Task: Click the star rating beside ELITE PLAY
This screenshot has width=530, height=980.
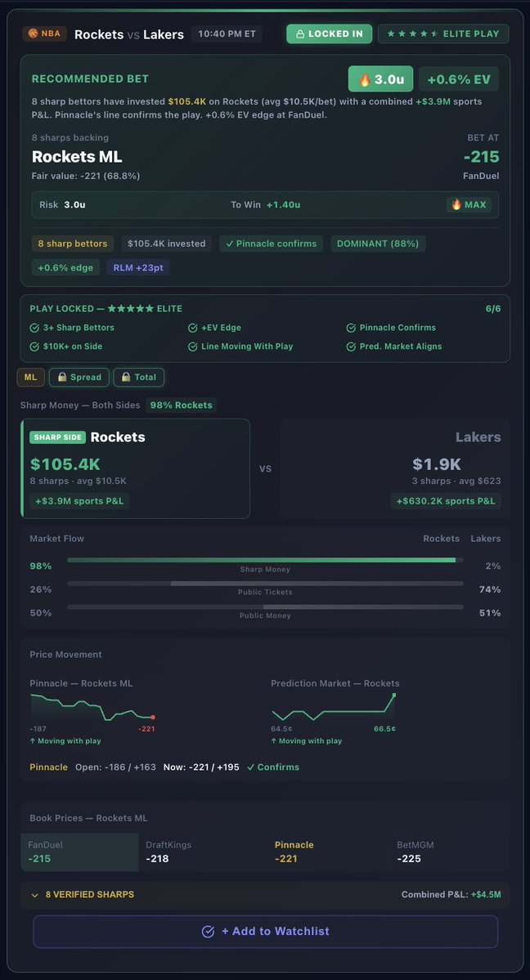Action: tap(412, 34)
